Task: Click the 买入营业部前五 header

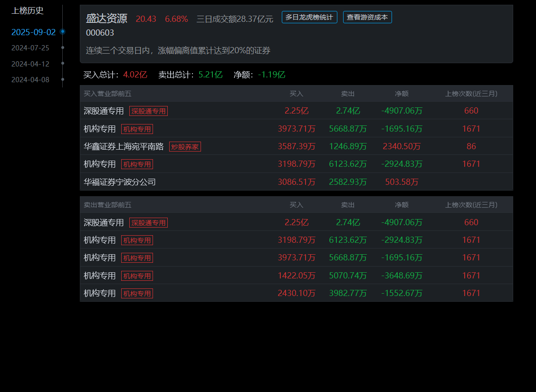Action: tap(108, 94)
